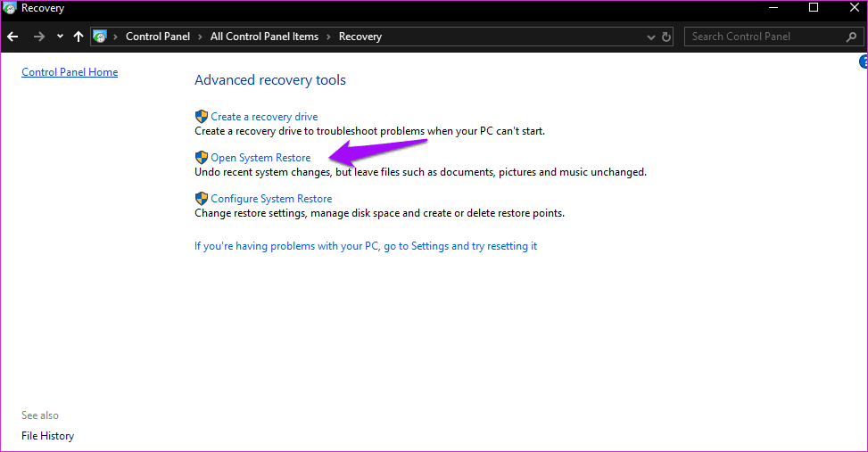The width and height of the screenshot is (868, 452).
Task: Open Configure System Restore link
Action: tap(271, 199)
